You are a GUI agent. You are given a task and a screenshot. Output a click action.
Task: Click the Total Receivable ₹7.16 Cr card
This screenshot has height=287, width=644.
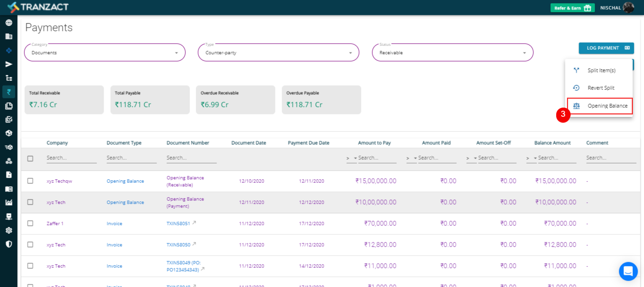click(x=64, y=100)
